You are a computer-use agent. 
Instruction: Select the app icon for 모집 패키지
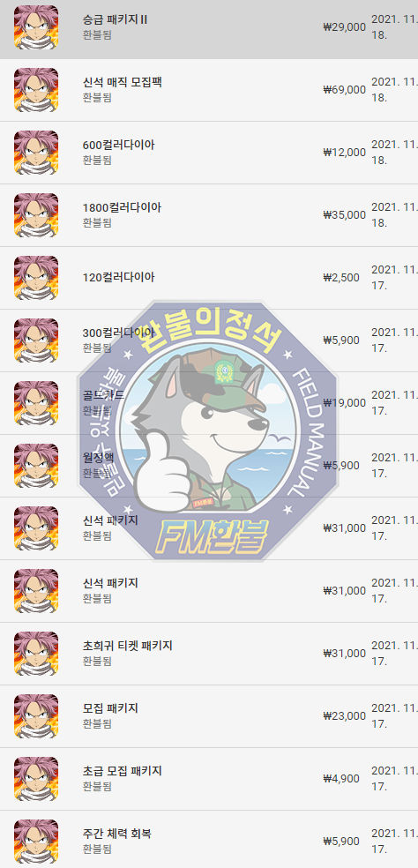tap(36, 715)
